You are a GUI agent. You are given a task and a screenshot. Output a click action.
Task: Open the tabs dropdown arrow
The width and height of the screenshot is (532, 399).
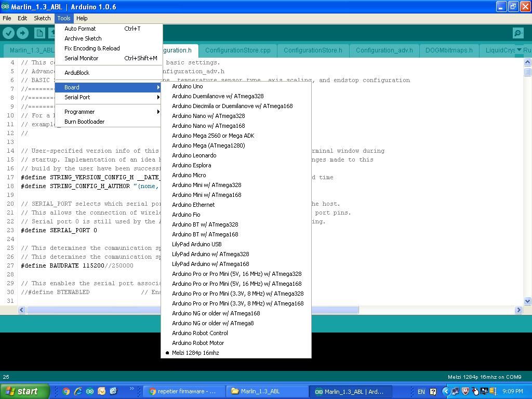point(518,50)
